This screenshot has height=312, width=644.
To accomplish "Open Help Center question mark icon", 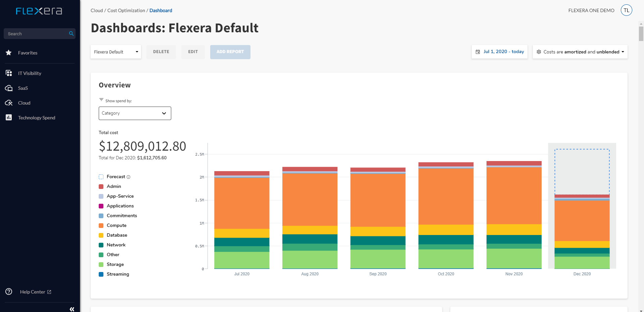I will (x=9, y=292).
